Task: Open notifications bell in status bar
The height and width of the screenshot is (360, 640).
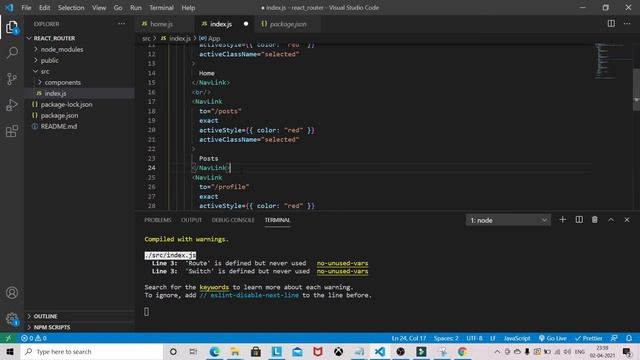Action: [629, 338]
